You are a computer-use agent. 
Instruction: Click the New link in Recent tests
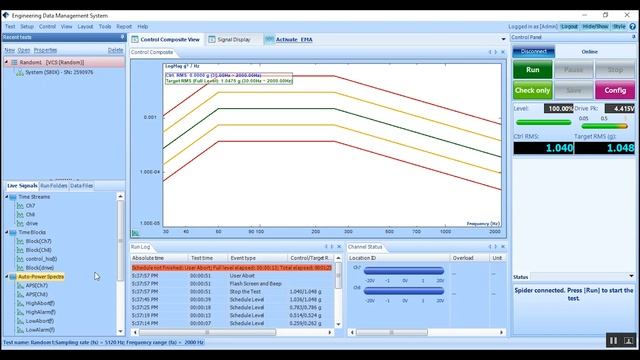coord(9,50)
